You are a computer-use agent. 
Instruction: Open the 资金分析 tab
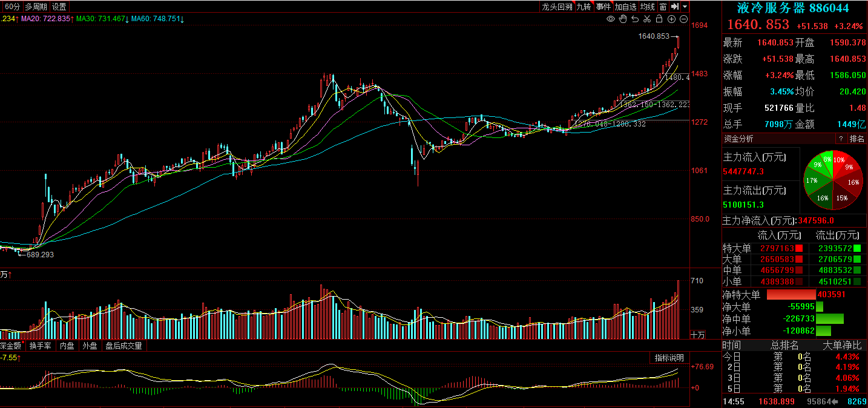tap(739, 139)
